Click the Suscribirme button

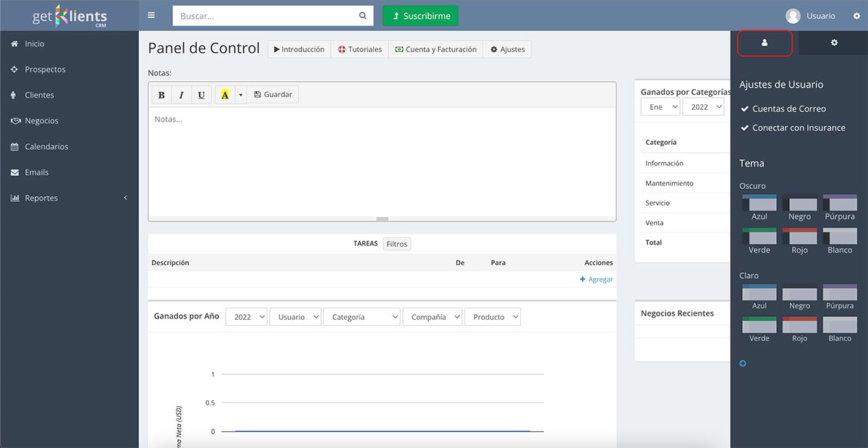[x=420, y=16]
